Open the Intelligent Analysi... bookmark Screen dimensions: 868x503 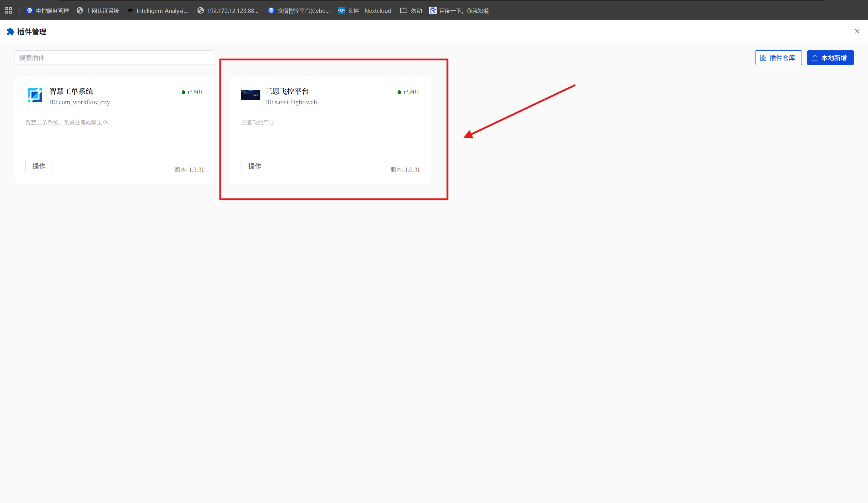coord(158,11)
